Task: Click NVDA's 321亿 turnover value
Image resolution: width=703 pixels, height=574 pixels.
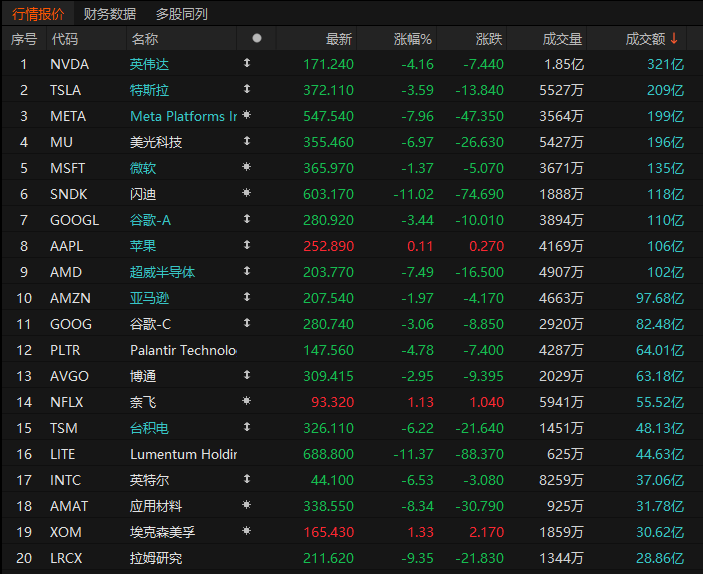Action: 665,64
